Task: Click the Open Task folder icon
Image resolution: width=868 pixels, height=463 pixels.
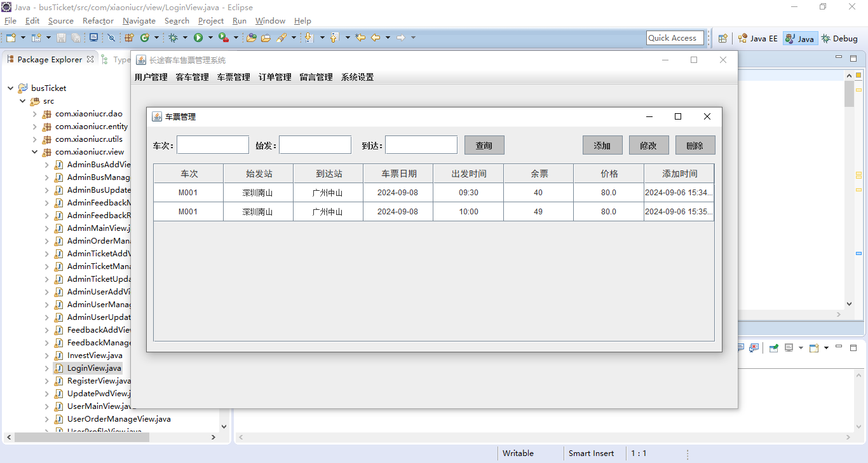Action: point(266,38)
